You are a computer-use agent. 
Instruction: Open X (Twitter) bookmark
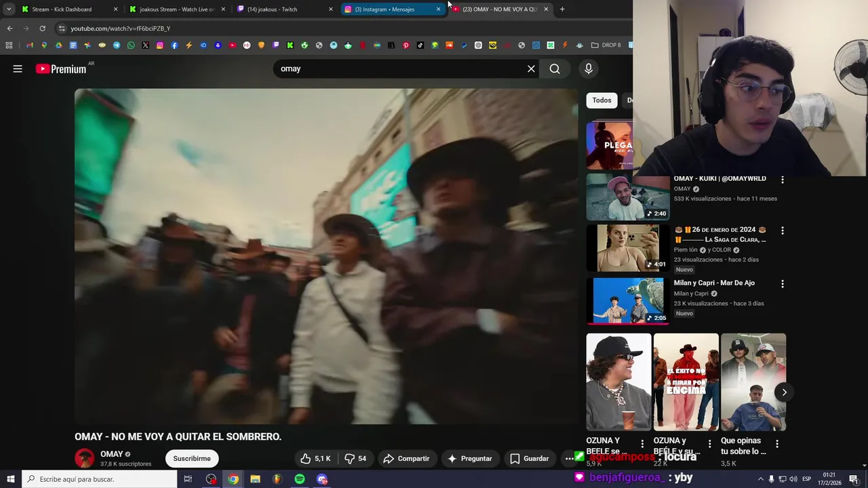145,45
